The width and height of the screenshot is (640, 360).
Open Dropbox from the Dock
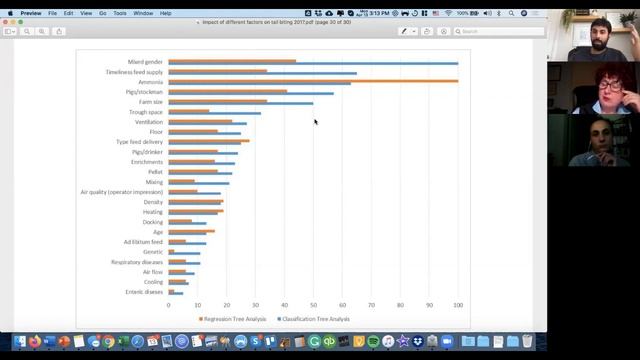[x=417, y=341]
